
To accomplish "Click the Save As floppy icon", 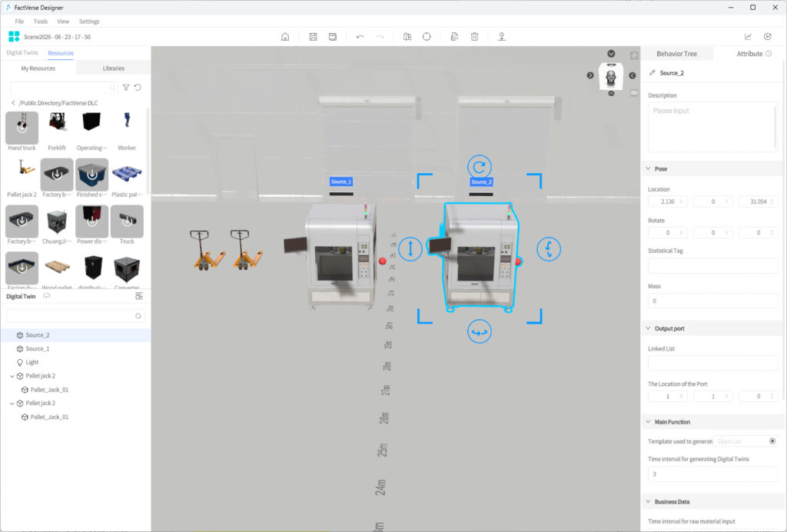I will click(x=332, y=37).
